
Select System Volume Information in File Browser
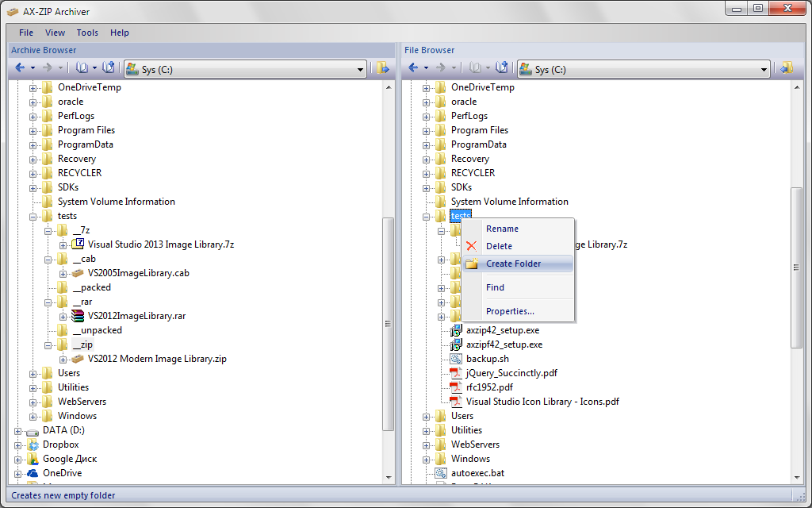pos(510,201)
